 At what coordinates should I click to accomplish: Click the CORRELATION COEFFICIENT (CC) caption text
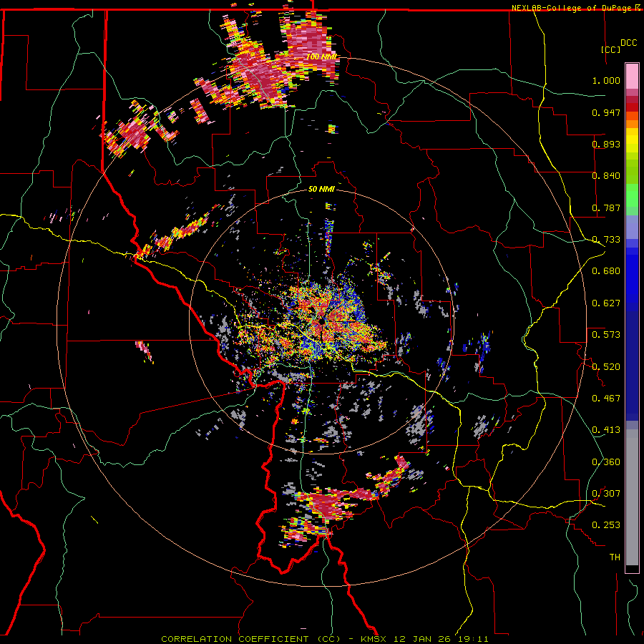pos(251,639)
